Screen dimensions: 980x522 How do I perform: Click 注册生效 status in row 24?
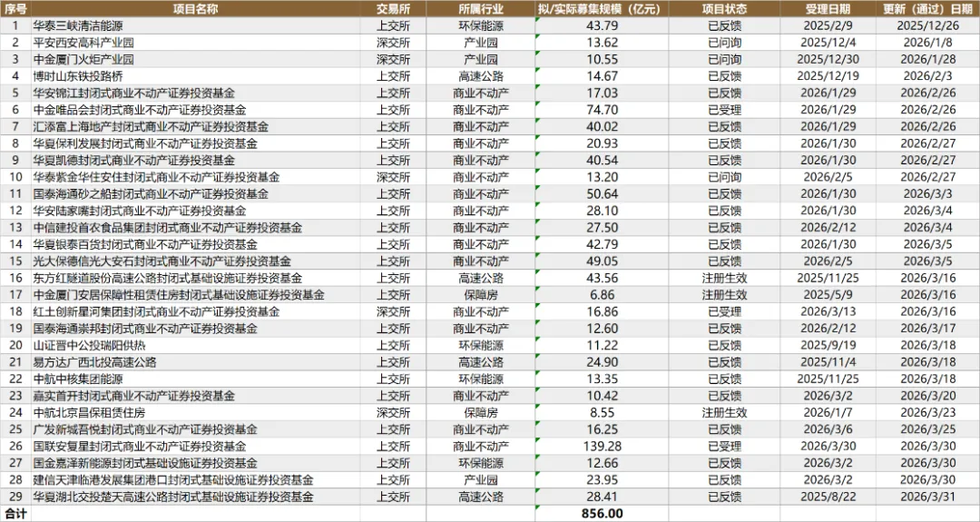coord(724,412)
